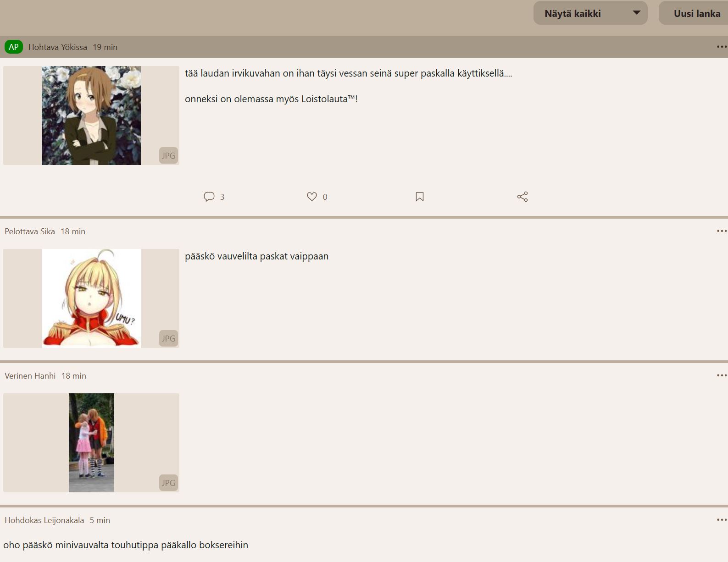
Task: Open the blonde UMU anime thumbnail
Action: click(x=91, y=298)
